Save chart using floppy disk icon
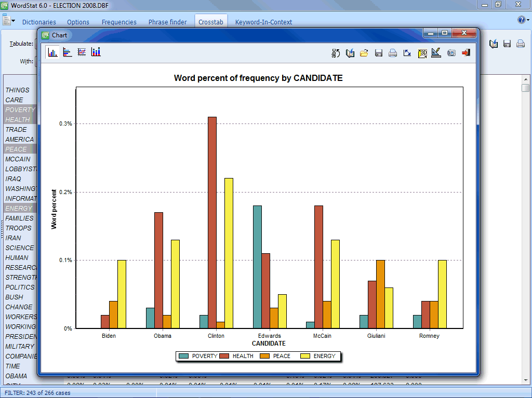This screenshot has width=532, height=398. point(379,53)
